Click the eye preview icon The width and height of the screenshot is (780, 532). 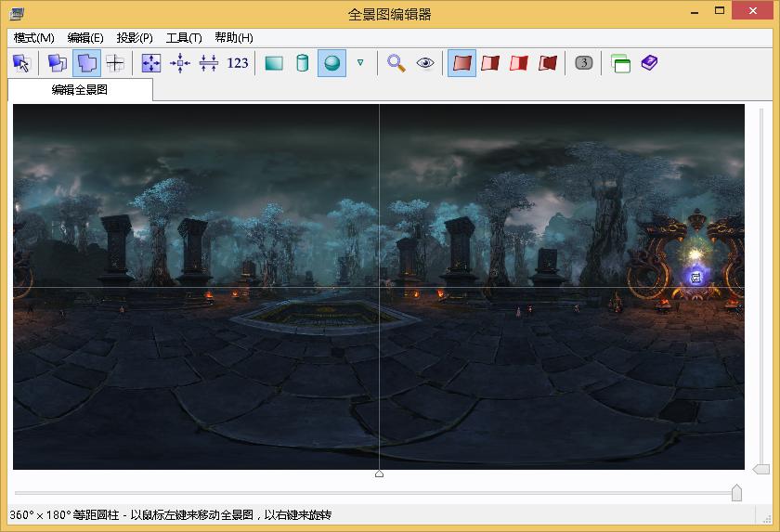coord(425,63)
